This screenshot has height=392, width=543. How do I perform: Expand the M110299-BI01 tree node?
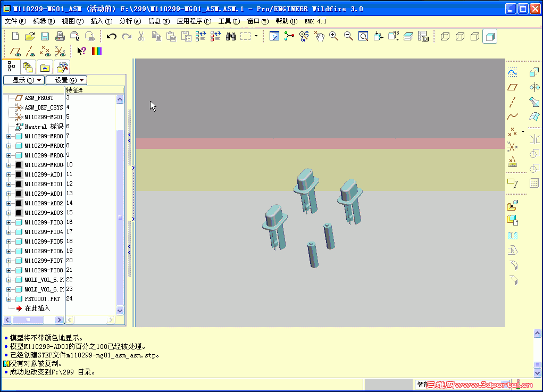pyautogui.click(x=9, y=184)
